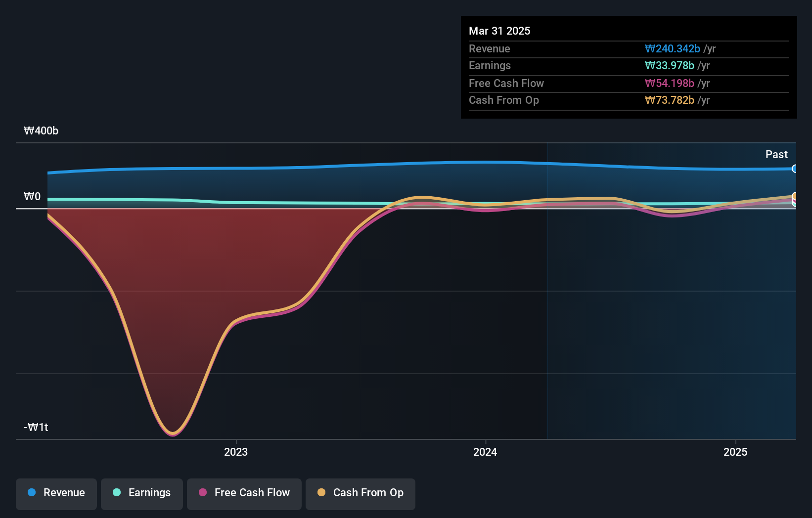Click the 2023 x-axis label
Viewport: 812px width, 518px height.
236,452
